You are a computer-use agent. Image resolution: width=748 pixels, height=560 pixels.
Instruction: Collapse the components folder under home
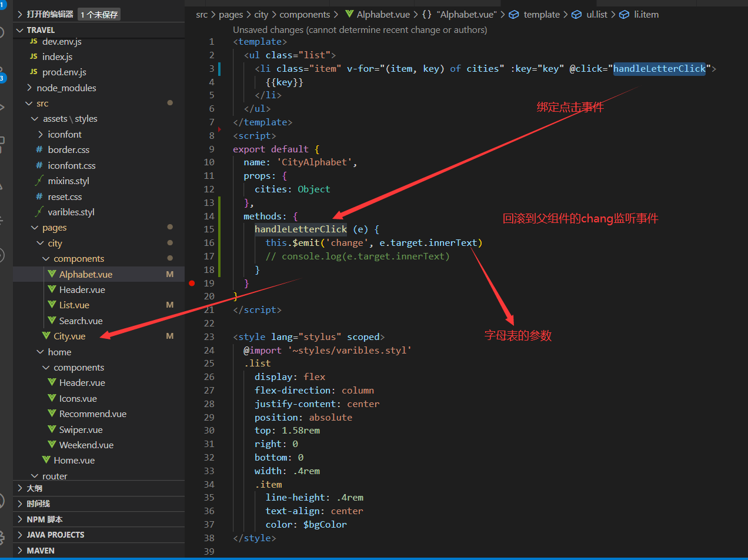46,368
